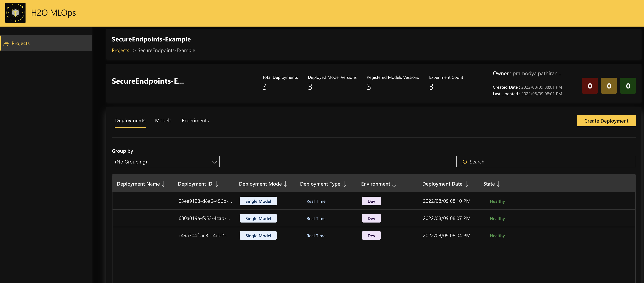The width and height of the screenshot is (644, 283).
Task: Click Dev badge in 08:10 PM row
Action: pos(371,201)
